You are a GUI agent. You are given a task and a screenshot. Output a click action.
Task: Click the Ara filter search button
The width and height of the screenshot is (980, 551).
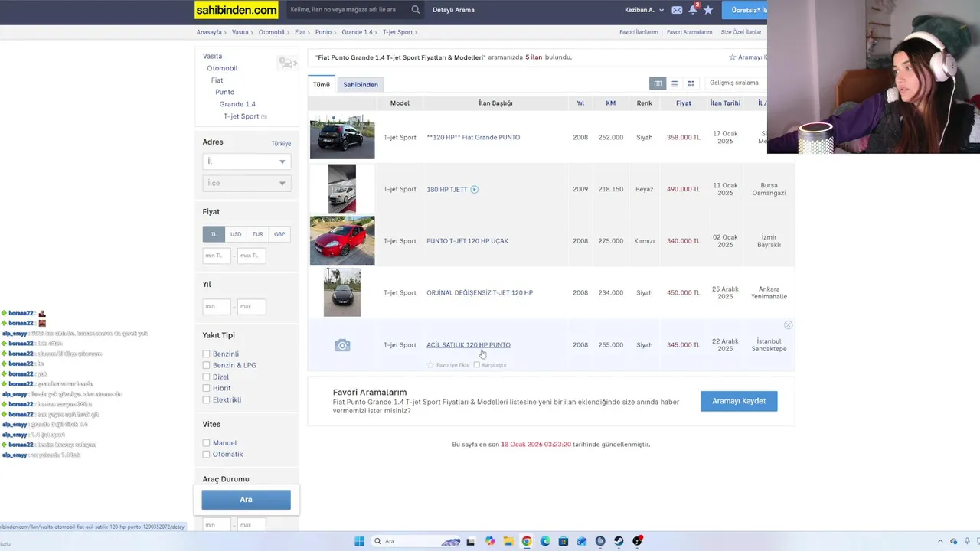(x=246, y=500)
